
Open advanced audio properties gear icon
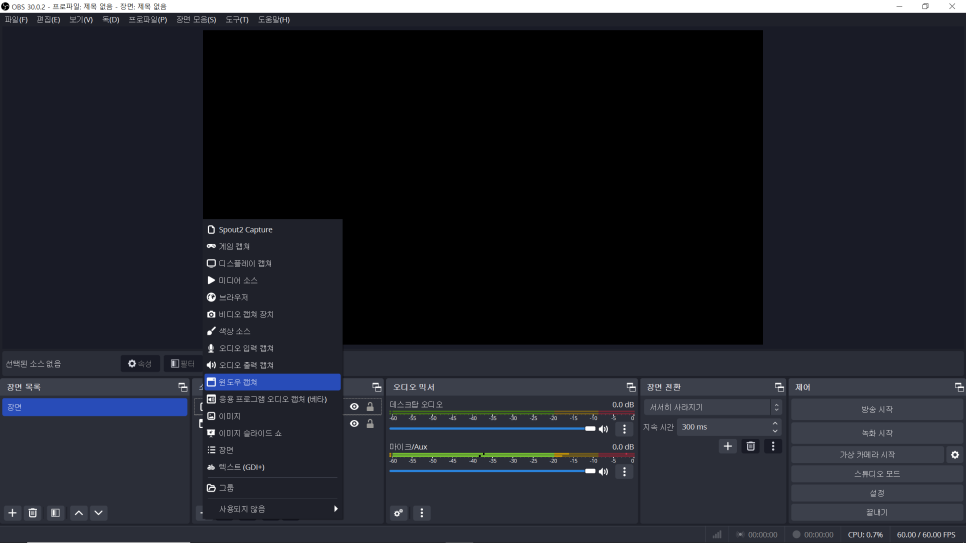point(399,513)
